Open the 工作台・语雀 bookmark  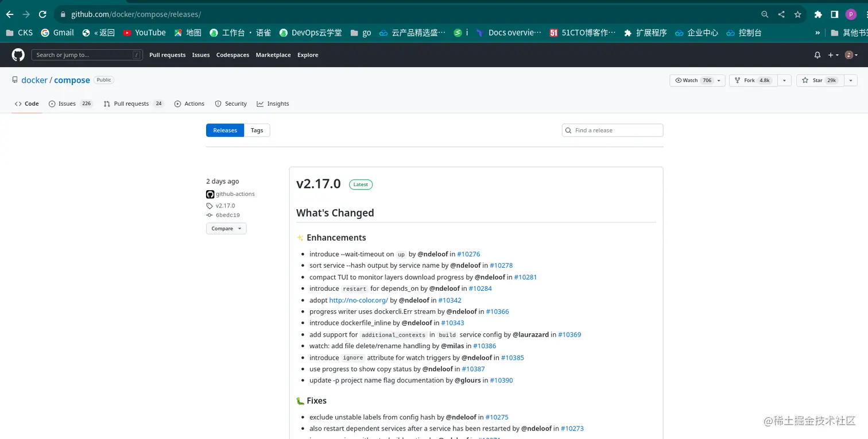(240, 33)
